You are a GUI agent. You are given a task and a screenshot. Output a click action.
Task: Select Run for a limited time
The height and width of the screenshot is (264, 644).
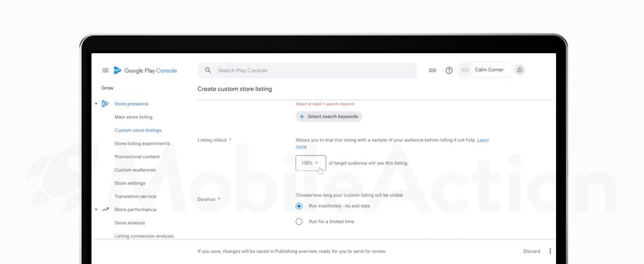[299, 222]
